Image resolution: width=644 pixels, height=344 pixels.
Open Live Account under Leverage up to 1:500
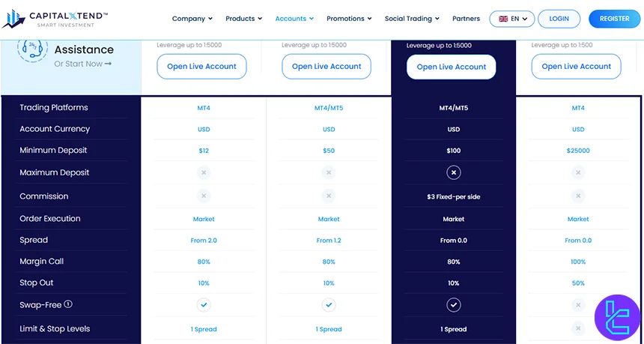(x=577, y=67)
